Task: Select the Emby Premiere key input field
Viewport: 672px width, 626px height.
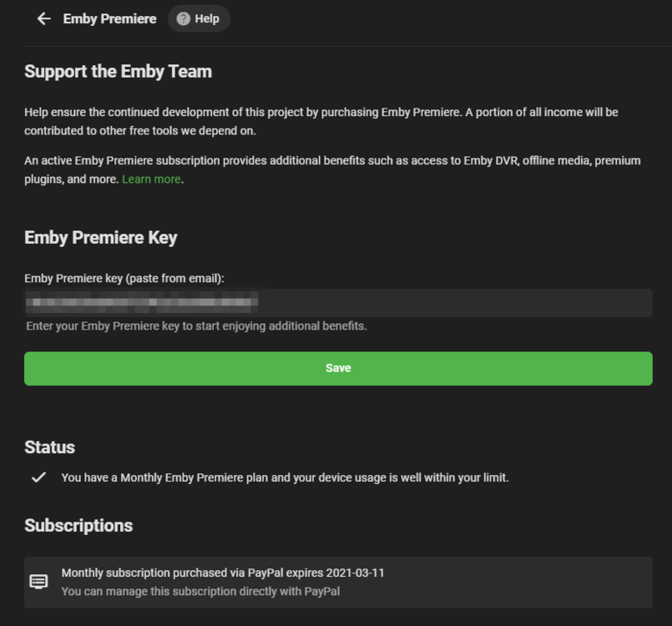Action: coord(337,302)
